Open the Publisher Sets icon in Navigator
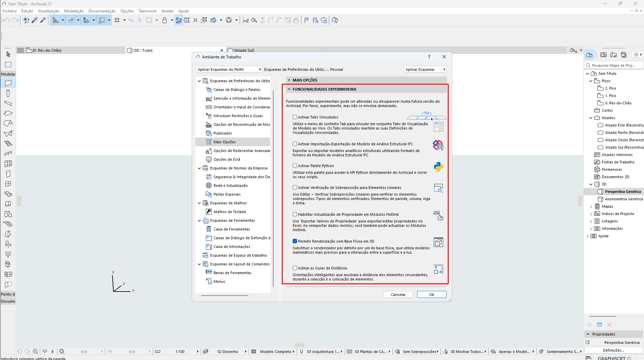644x360 pixels. coord(624,55)
